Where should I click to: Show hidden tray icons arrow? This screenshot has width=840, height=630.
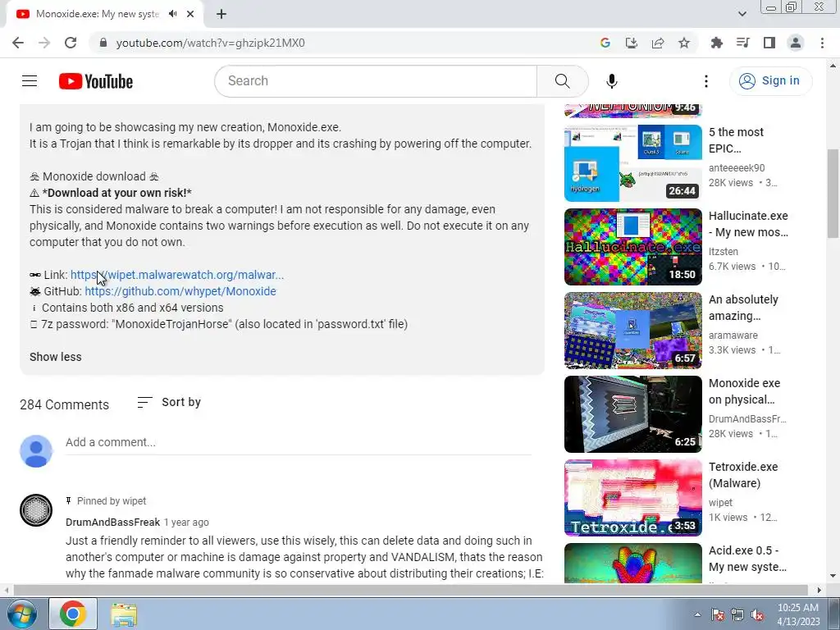pos(697,614)
